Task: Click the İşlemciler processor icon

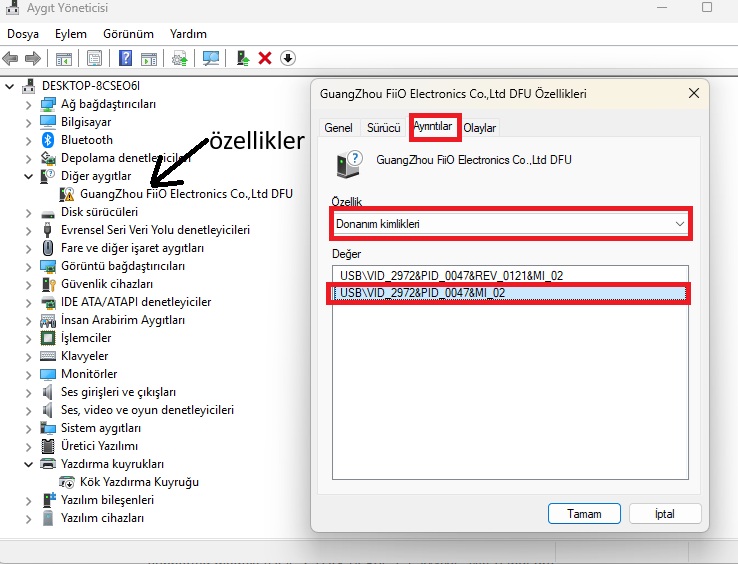Action: click(48, 338)
